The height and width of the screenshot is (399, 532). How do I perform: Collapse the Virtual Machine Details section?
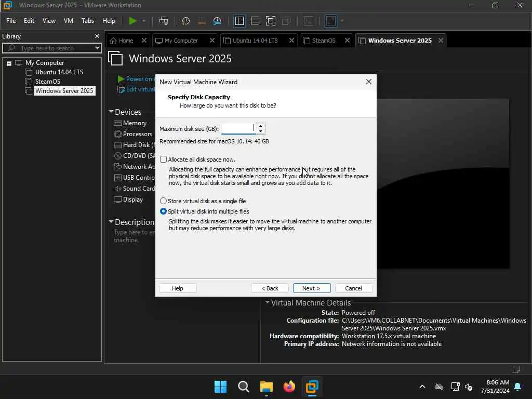[267, 302]
